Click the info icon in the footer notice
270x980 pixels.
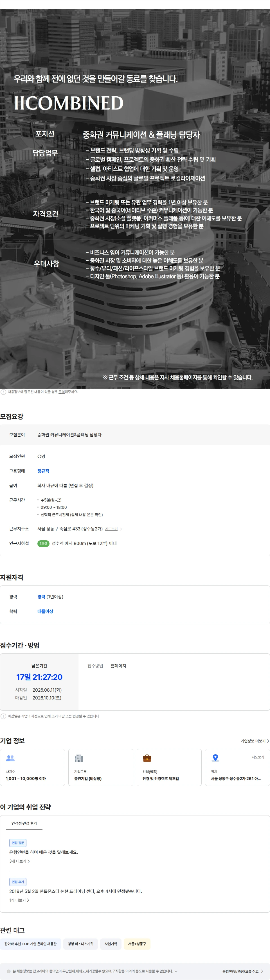(9, 971)
